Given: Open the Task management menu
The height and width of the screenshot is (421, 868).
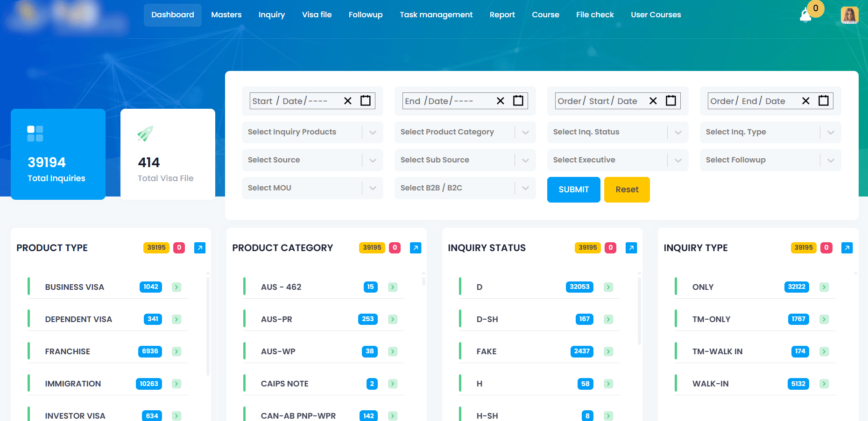Looking at the screenshot, I should [x=436, y=14].
